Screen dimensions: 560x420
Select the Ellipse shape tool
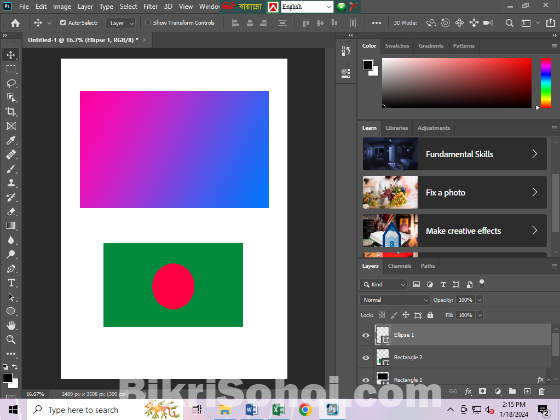11,311
